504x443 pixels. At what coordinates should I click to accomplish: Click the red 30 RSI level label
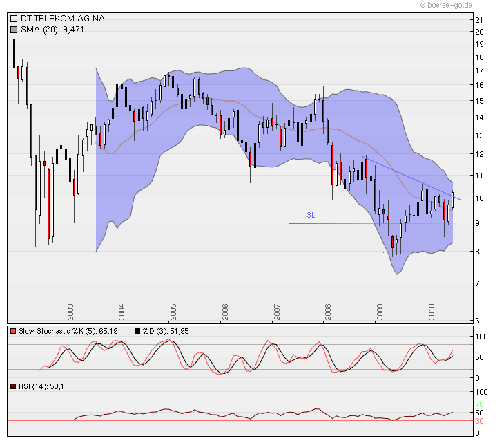click(478, 420)
